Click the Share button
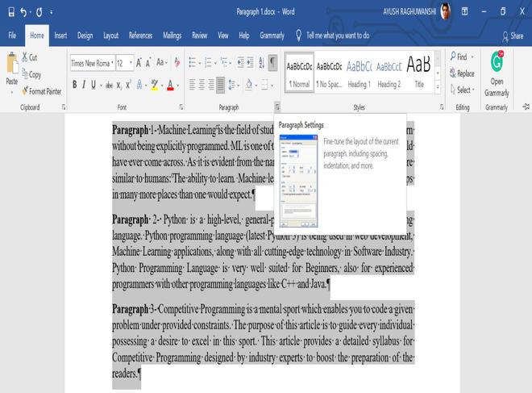 click(x=513, y=36)
